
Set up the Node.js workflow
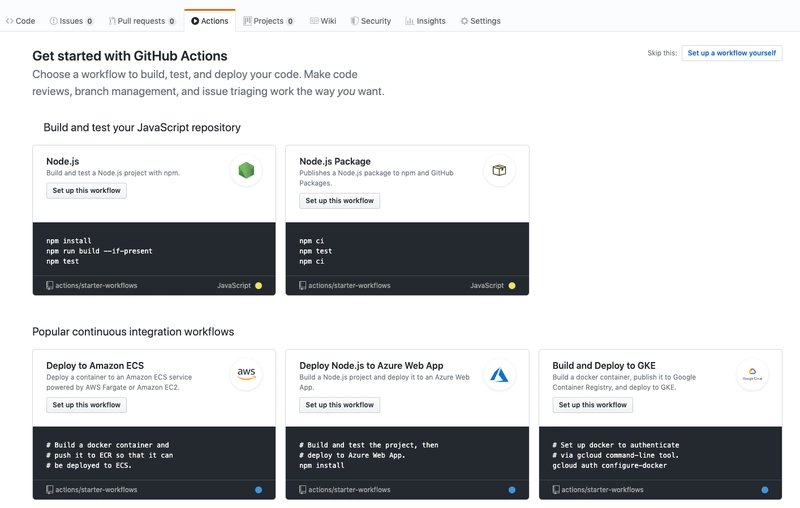point(86,190)
